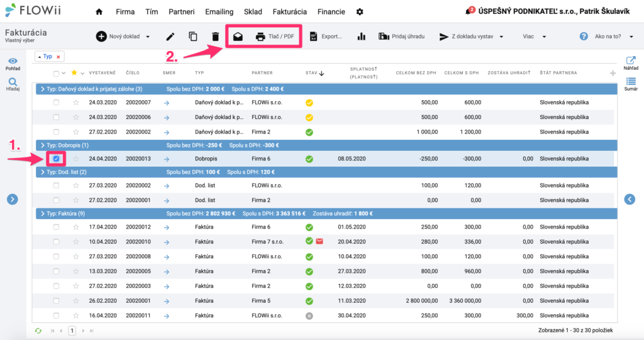Click page number 1 field
644x340 pixels.
pos(72,331)
